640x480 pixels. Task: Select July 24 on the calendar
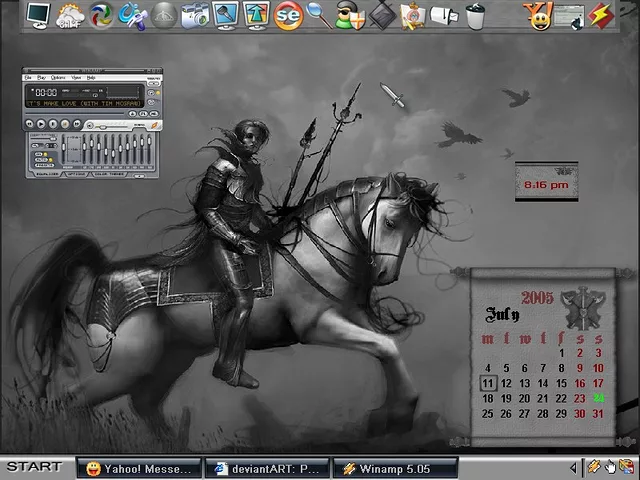598,398
